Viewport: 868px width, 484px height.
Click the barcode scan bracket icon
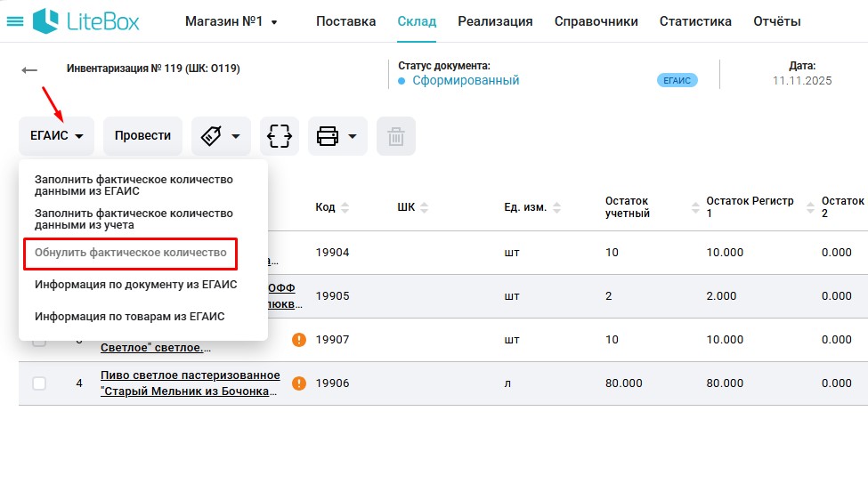(x=280, y=136)
